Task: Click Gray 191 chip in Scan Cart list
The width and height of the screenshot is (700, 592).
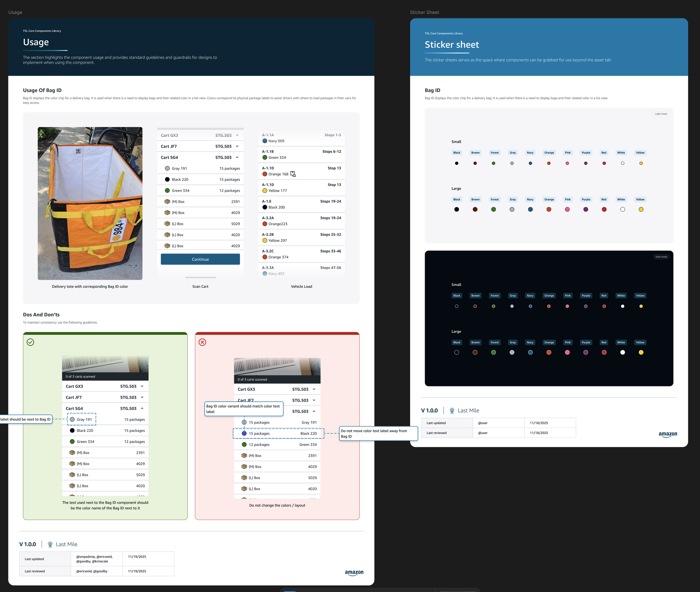Action: [x=167, y=169]
